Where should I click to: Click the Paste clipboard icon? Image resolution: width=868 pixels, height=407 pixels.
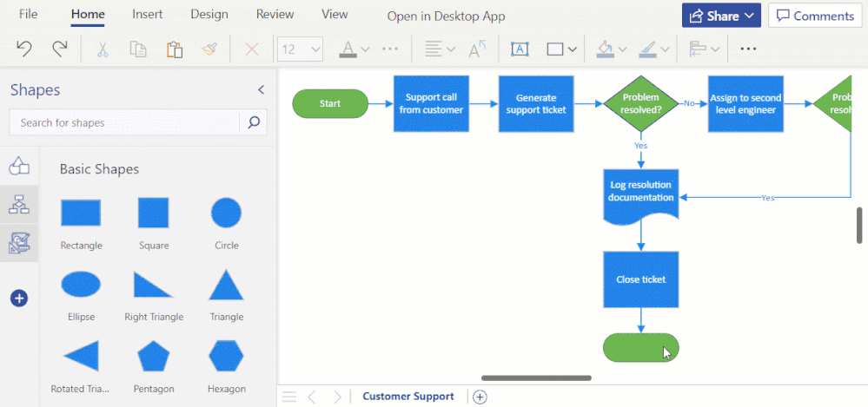coord(175,49)
